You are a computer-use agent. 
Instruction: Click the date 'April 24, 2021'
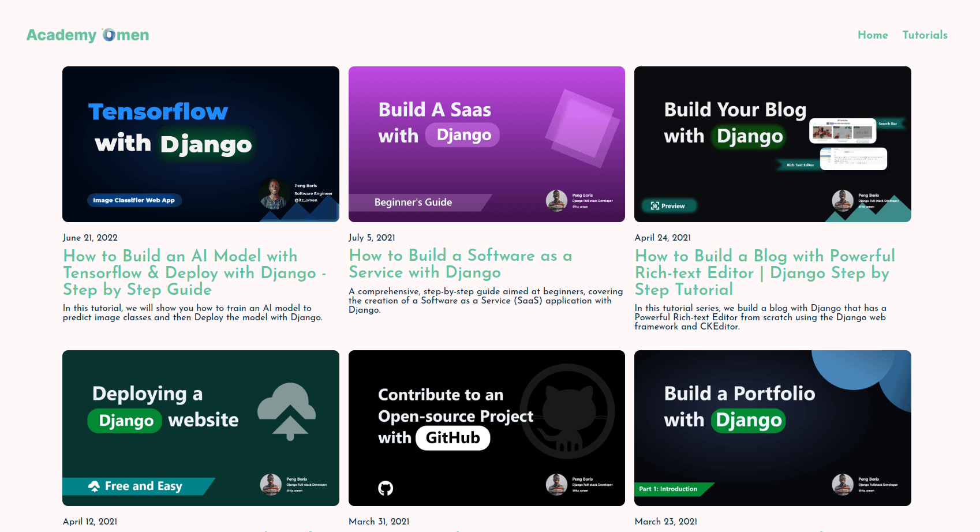coord(663,238)
